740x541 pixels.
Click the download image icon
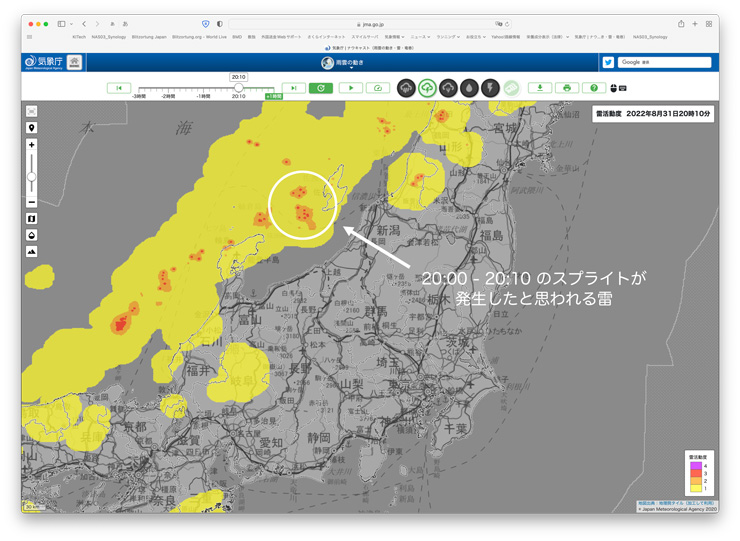540,88
